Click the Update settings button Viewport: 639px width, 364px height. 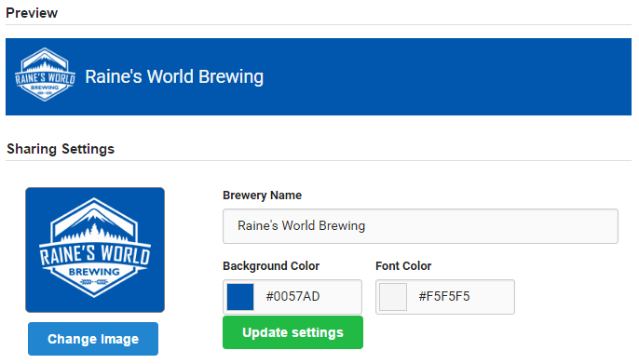(x=292, y=332)
